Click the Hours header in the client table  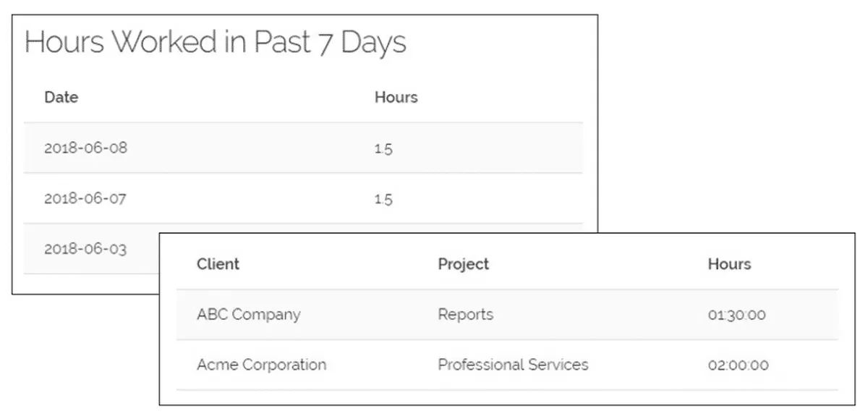coord(729,264)
